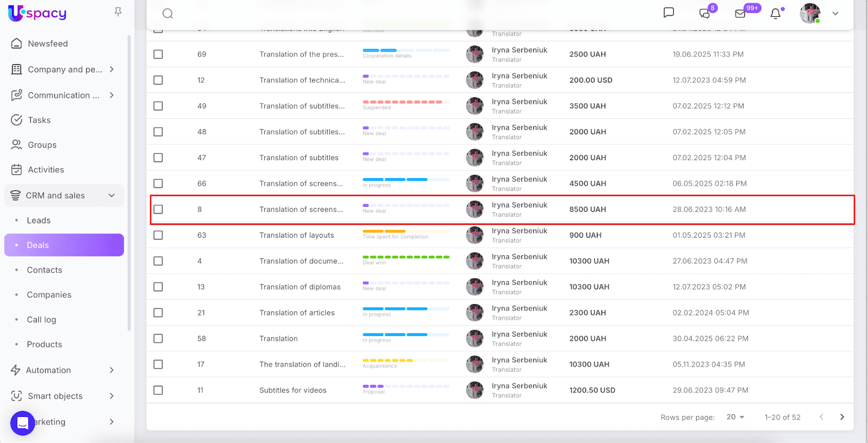Expand the Automation menu
Screen dimensions: 868x443
pos(111,370)
